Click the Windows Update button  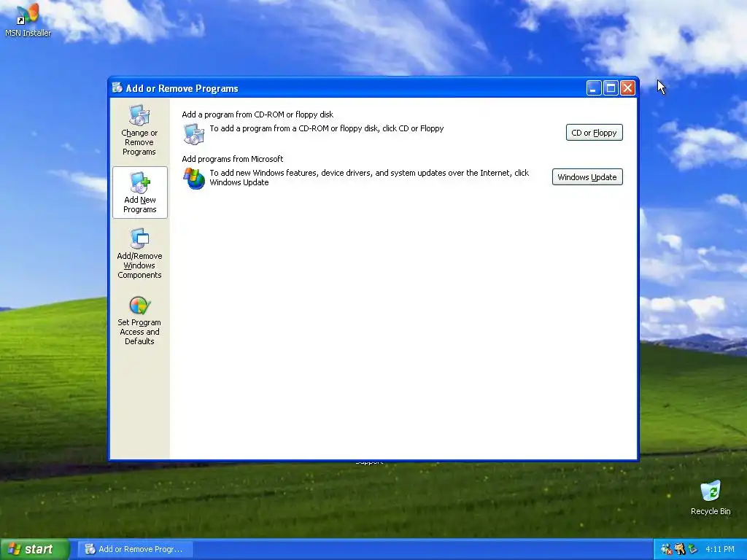[587, 176]
